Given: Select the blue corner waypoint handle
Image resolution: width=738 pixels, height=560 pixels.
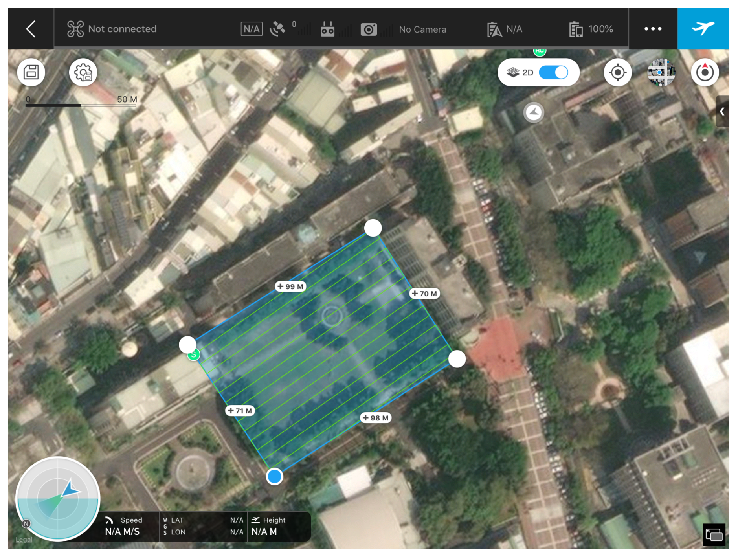Looking at the screenshot, I should coord(274,476).
